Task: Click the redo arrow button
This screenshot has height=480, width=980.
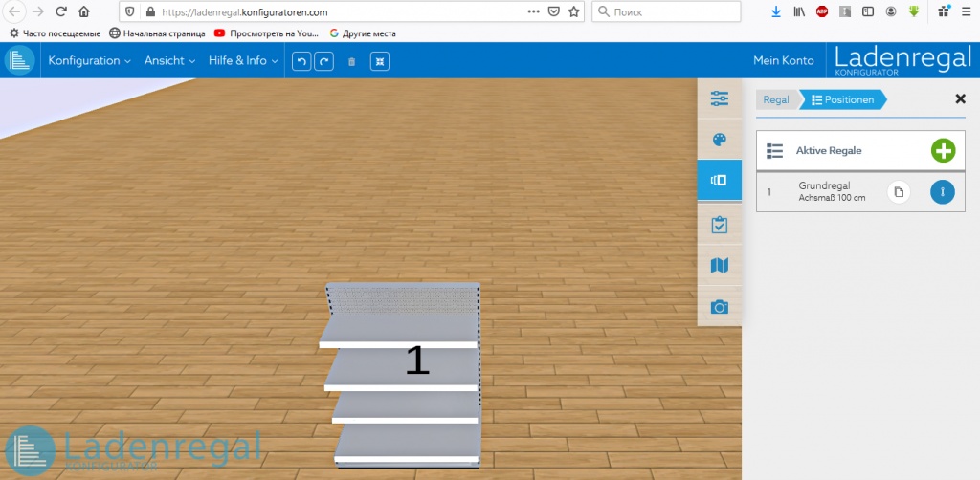Action: (324, 61)
